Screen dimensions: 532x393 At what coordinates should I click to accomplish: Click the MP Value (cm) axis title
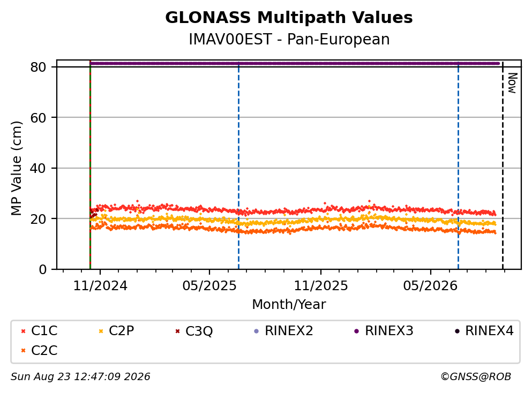click(x=16, y=168)
